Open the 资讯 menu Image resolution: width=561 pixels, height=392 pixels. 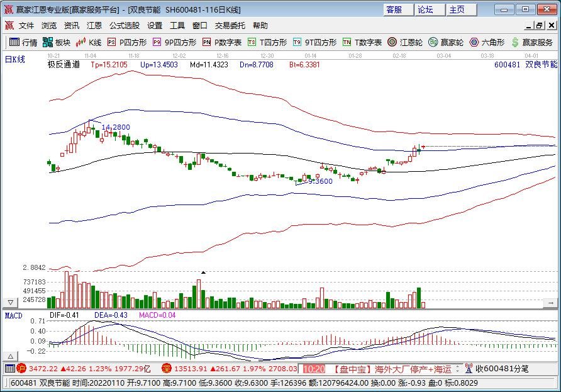71,25
